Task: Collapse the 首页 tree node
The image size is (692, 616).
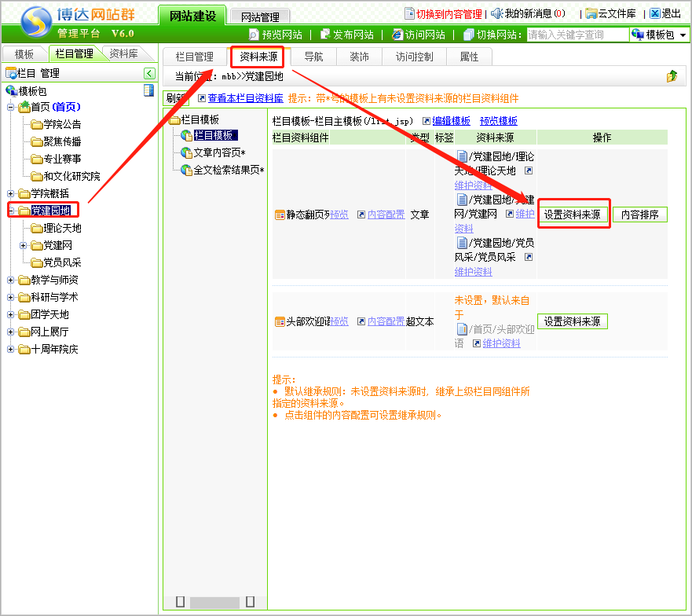Action: (x=11, y=107)
